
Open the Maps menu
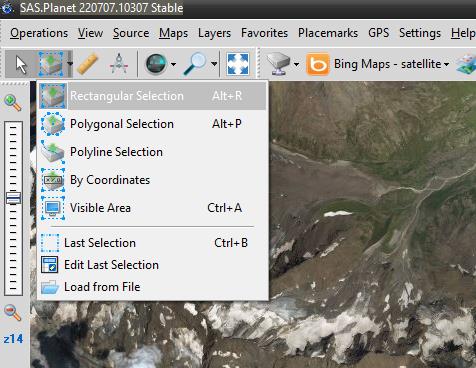click(x=173, y=33)
